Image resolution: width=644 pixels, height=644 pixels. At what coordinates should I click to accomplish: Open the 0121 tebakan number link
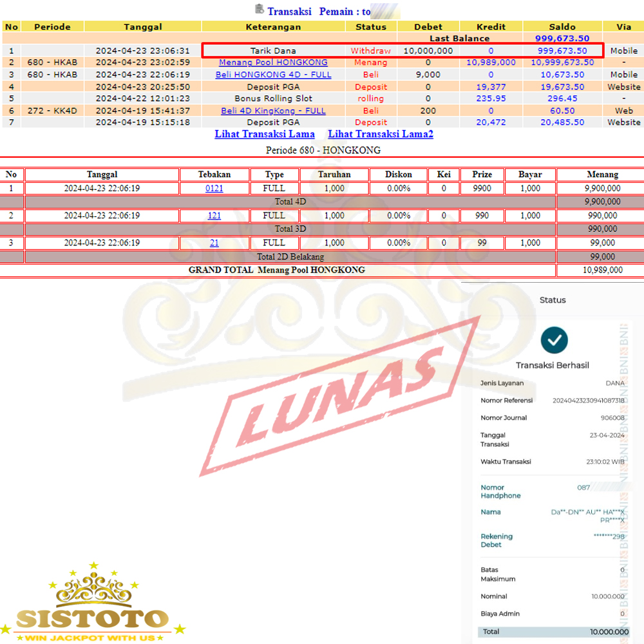214,189
